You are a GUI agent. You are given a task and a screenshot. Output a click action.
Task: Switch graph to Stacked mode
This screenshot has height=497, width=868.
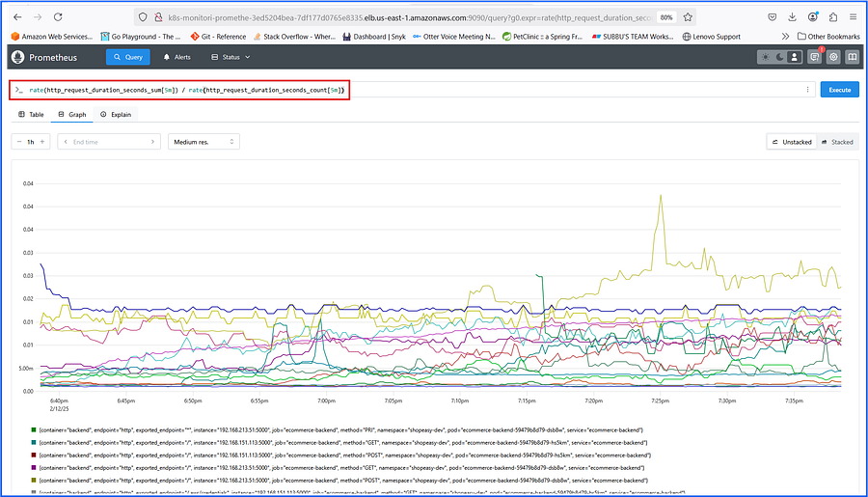pyautogui.click(x=837, y=142)
